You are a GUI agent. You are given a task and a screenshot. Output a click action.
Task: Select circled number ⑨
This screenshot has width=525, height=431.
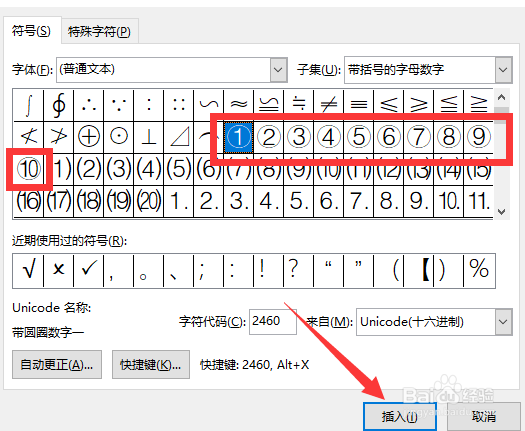pos(478,137)
